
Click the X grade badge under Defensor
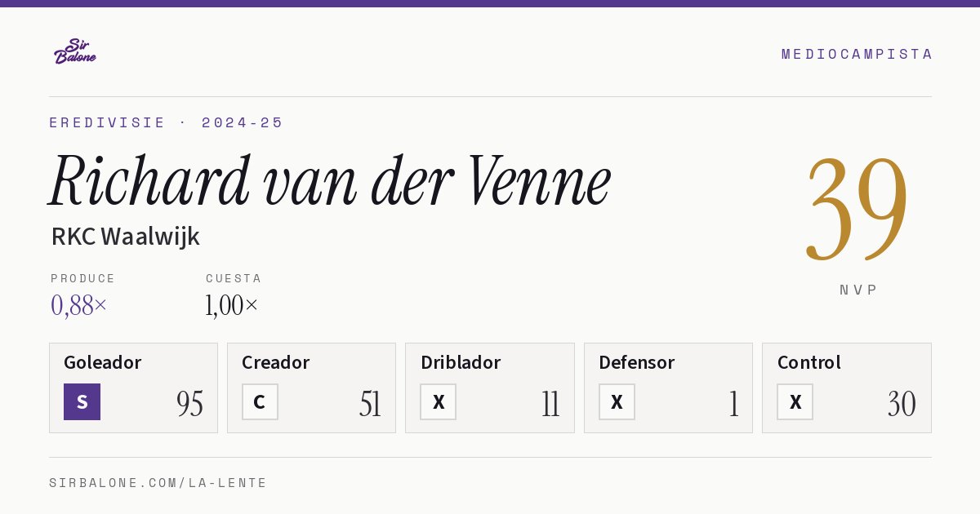click(x=617, y=401)
